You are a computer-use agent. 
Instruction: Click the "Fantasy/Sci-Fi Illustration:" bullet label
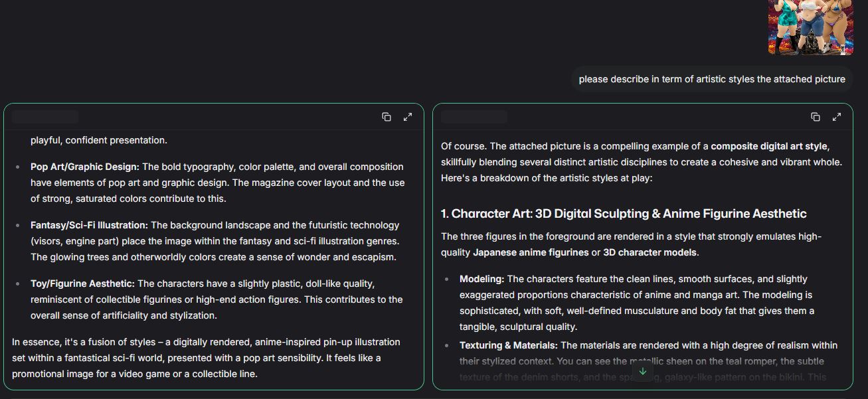point(89,225)
